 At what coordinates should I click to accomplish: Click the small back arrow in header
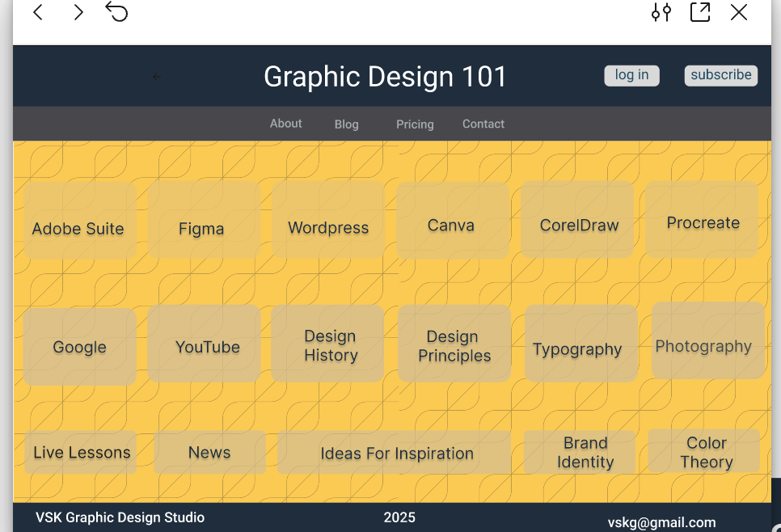pyautogui.click(x=157, y=77)
